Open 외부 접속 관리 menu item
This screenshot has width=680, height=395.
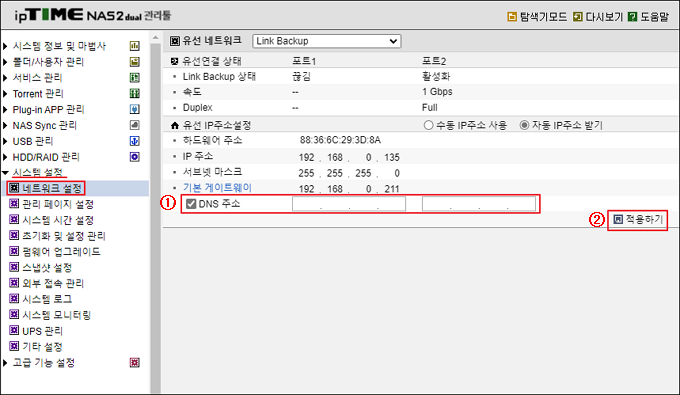pos(53,283)
